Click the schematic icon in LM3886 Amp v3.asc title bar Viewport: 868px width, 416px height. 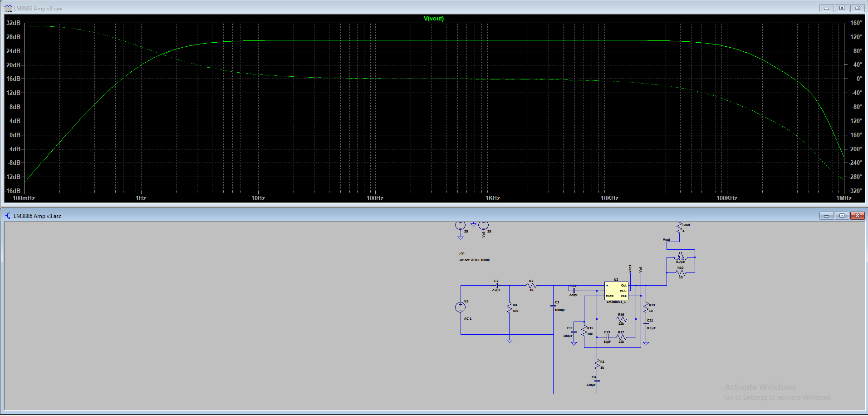pos(8,216)
